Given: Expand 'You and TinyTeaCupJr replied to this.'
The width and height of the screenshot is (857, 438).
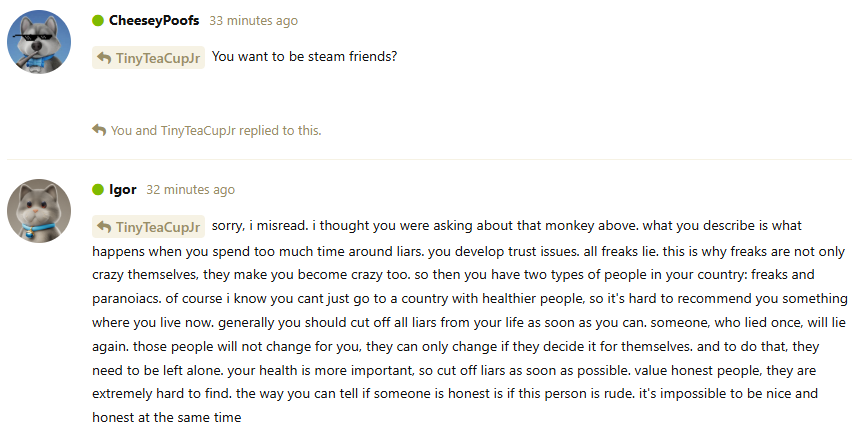Looking at the screenshot, I should coord(216,130).
